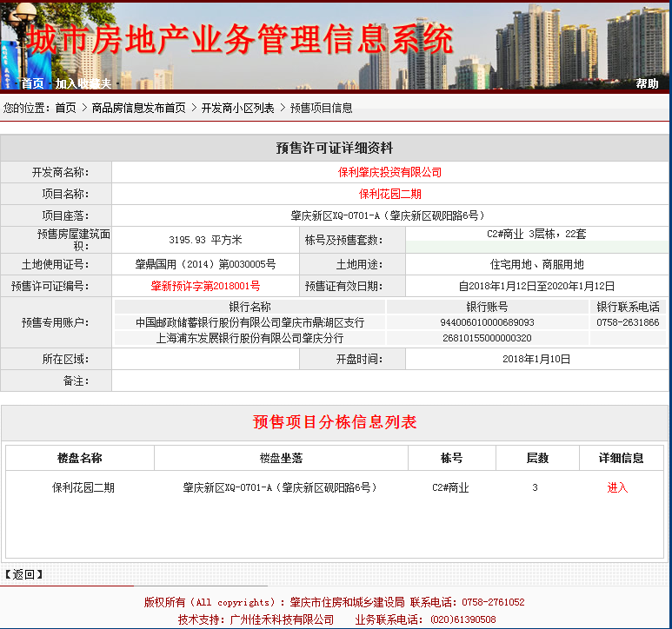This screenshot has height=629, width=672.
Task: Click bank account number 944006010000689093
Action: pyautogui.click(x=487, y=322)
